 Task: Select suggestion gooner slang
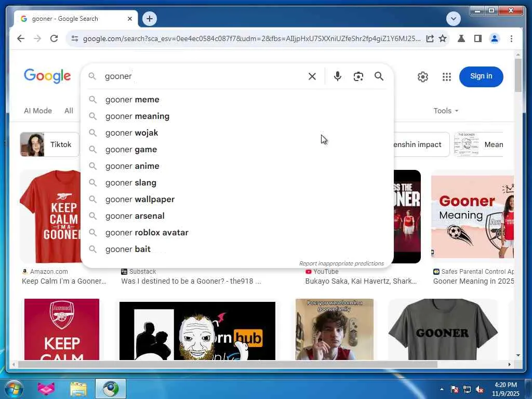pyautogui.click(x=237, y=183)
